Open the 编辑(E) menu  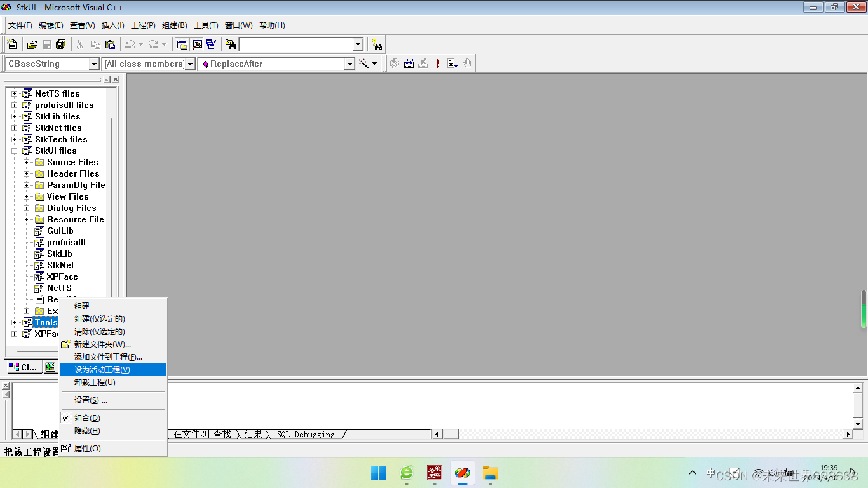pos(51,25)
